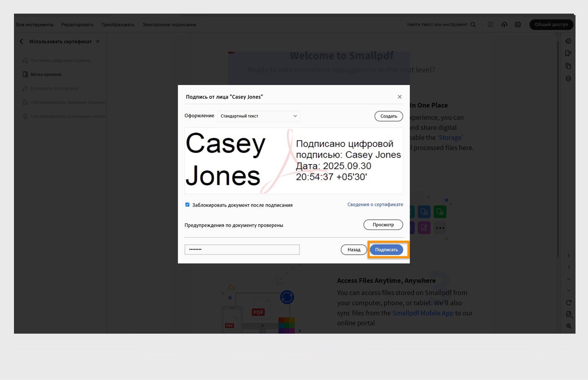The height and width of the screenshot is (380, 588).
Task: Open the AI assistant chat panel icon
Action: tap(568, 41)
